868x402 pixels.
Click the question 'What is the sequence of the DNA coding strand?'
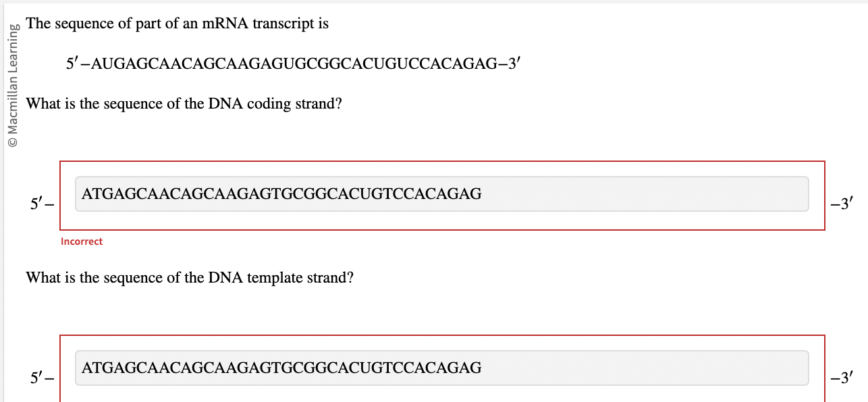(x=182, y=103)
